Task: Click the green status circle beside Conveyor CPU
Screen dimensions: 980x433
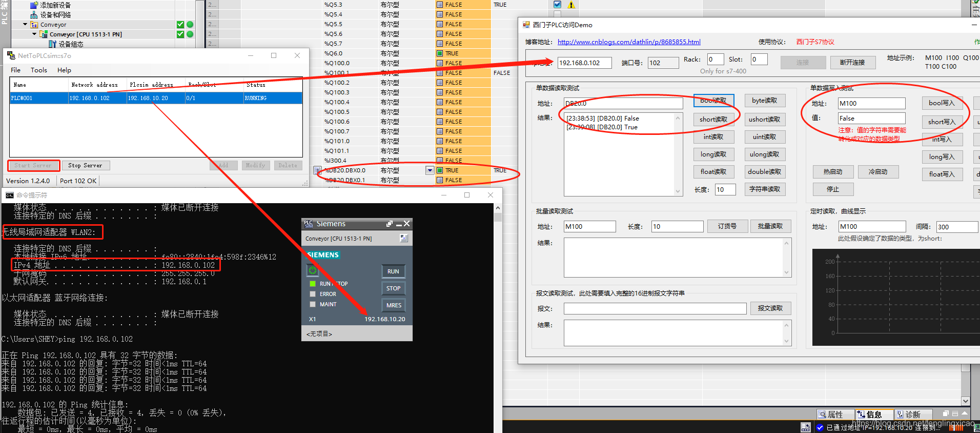Action: pos(190,34)
